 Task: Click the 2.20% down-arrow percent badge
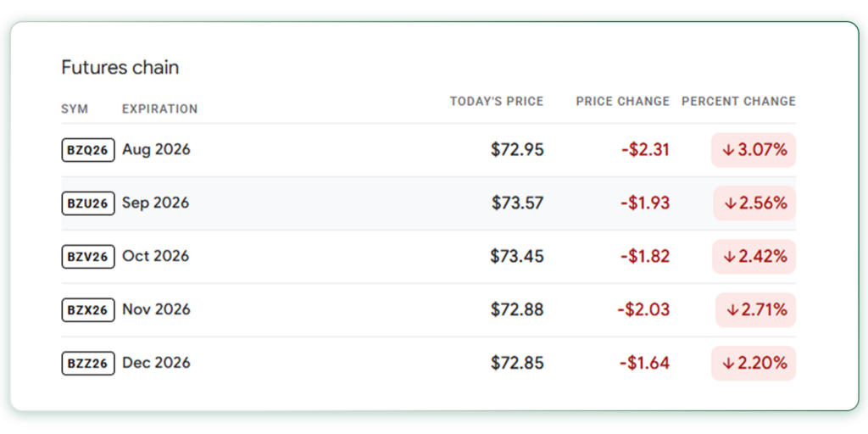(x=754, y=363)
